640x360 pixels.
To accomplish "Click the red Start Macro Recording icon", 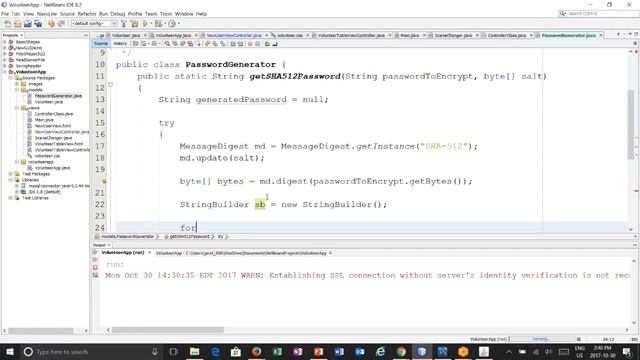I will [250, 44].
